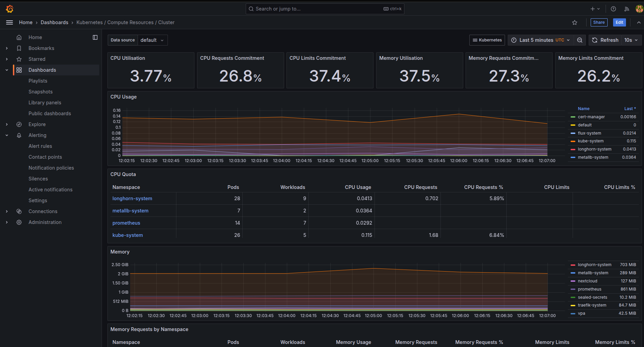Image resolution: width=644 pixels, height=347 pixels.
Task: Open Playlists in the sidebar
Action: 38,81
